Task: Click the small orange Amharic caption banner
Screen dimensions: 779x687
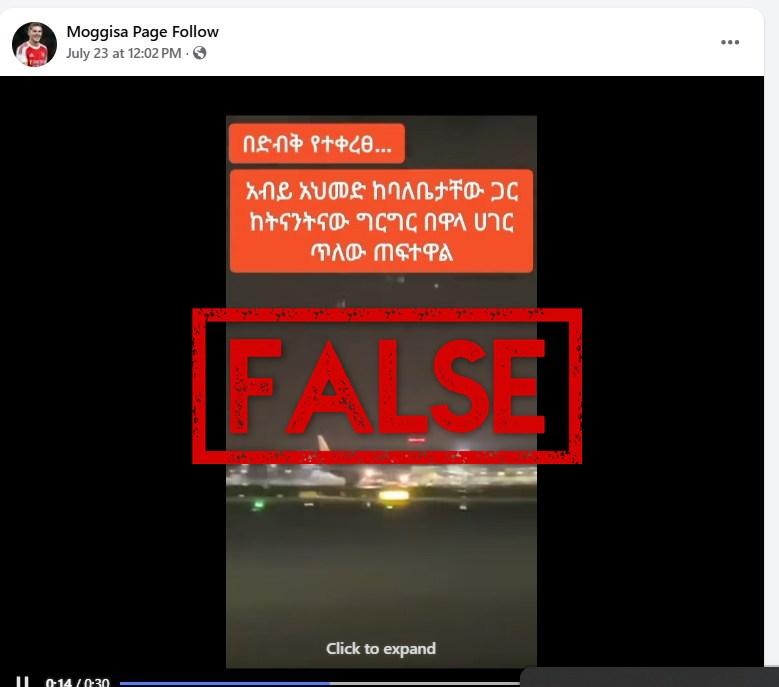Action: click(317, 144)
